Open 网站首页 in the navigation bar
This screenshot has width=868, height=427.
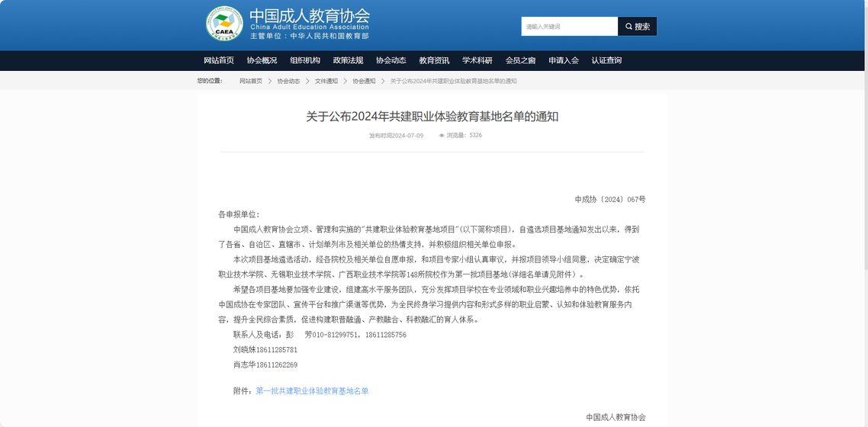(219, 61)
